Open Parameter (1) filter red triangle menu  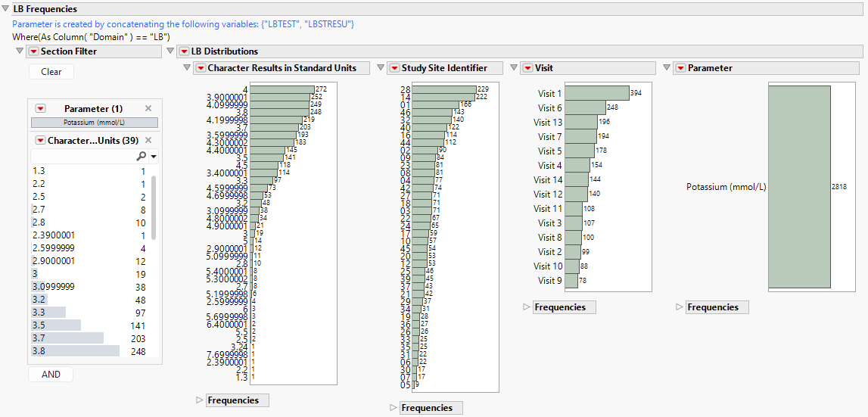[40, 108]
